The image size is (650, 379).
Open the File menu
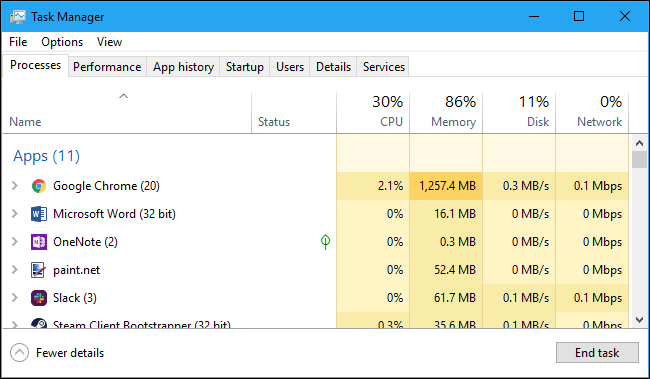point(18,42)
